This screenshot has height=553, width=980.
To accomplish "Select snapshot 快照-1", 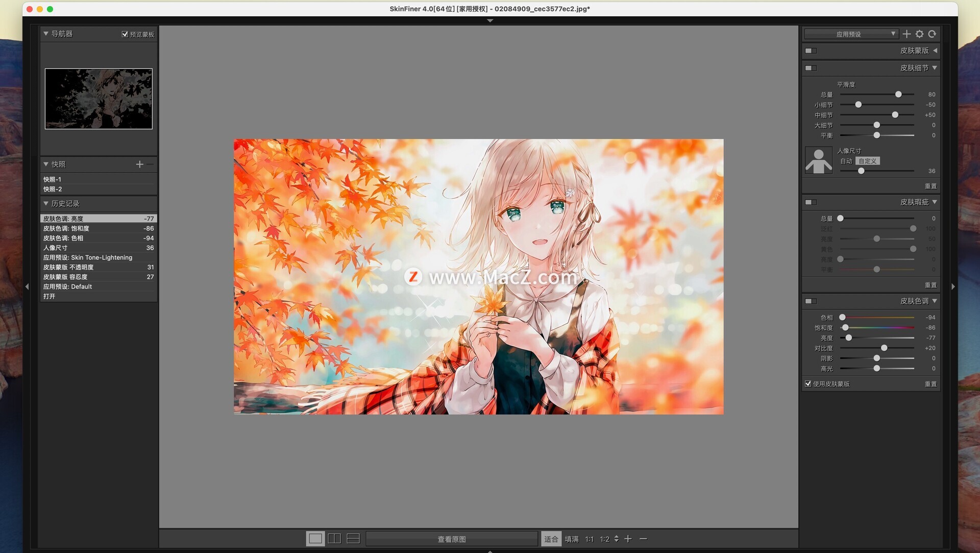I will pyautogui.click(x=99, y=179).
